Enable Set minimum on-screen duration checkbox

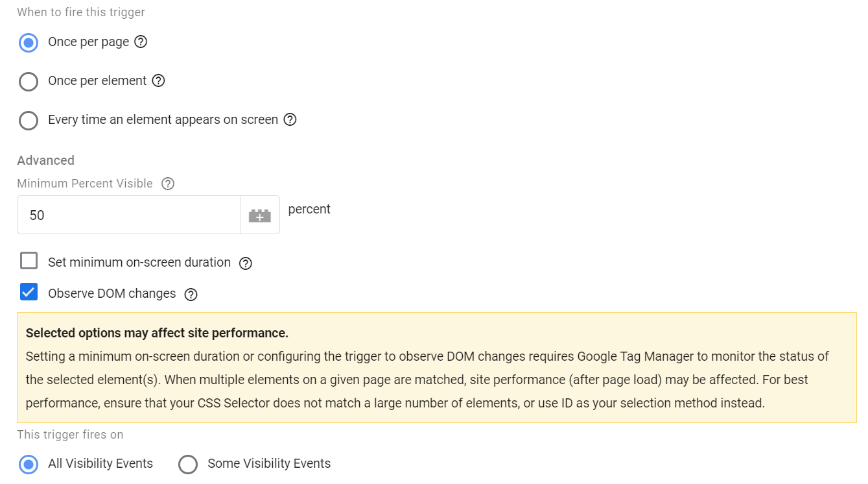(x=29, y=261)
